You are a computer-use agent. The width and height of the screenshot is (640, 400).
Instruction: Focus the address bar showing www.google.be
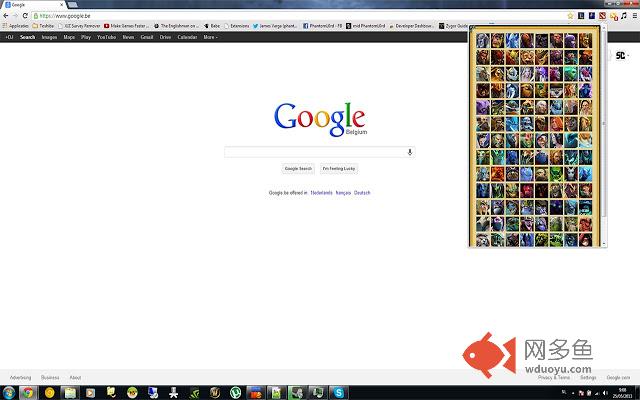pos(300,16)
